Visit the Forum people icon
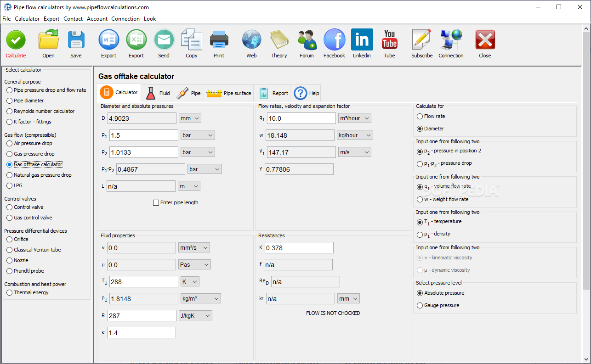591x364 pixels. [307, 40]
